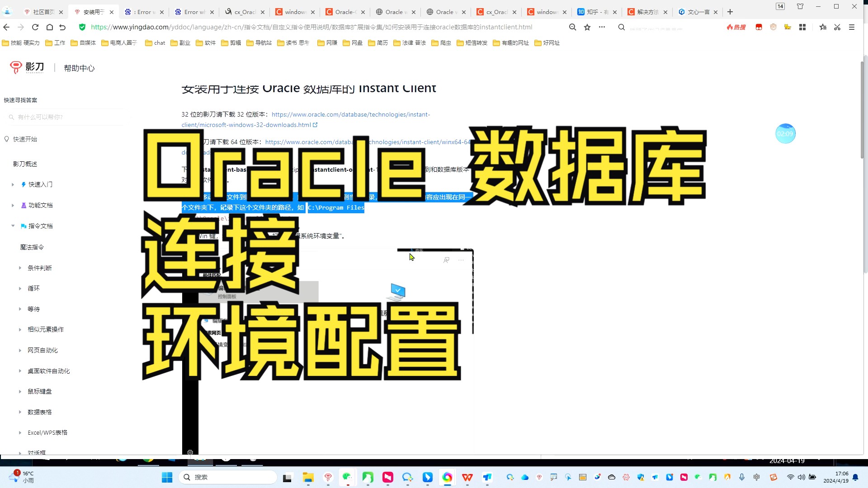
Task: Expand the 网页自动化 node
Action: [20, 350]
